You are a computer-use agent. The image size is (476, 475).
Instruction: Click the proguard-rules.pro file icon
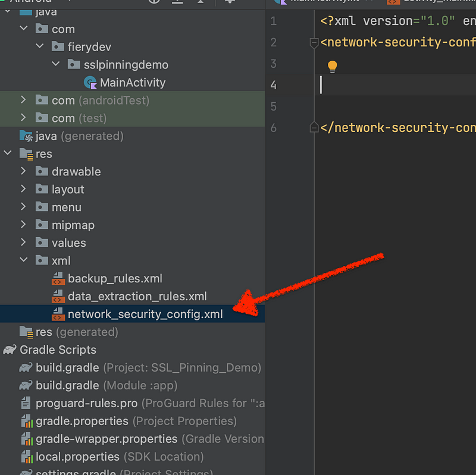click(26, 404)
